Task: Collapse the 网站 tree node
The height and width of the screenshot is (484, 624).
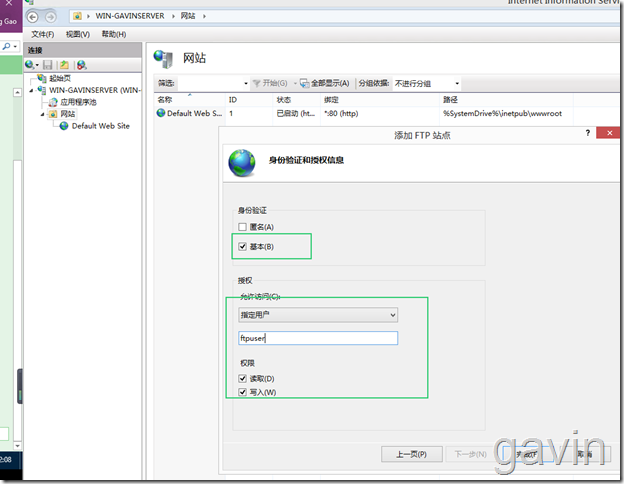Action: click(42, 115)
